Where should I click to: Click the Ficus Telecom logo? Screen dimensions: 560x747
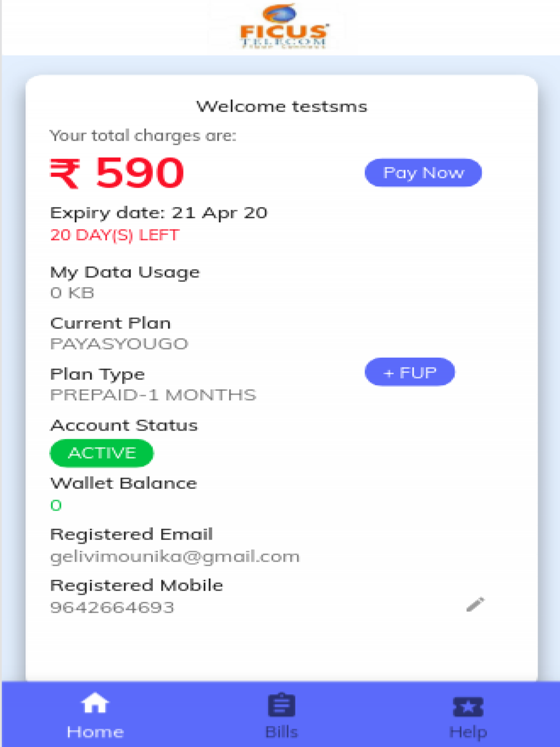tap(282, 27)
